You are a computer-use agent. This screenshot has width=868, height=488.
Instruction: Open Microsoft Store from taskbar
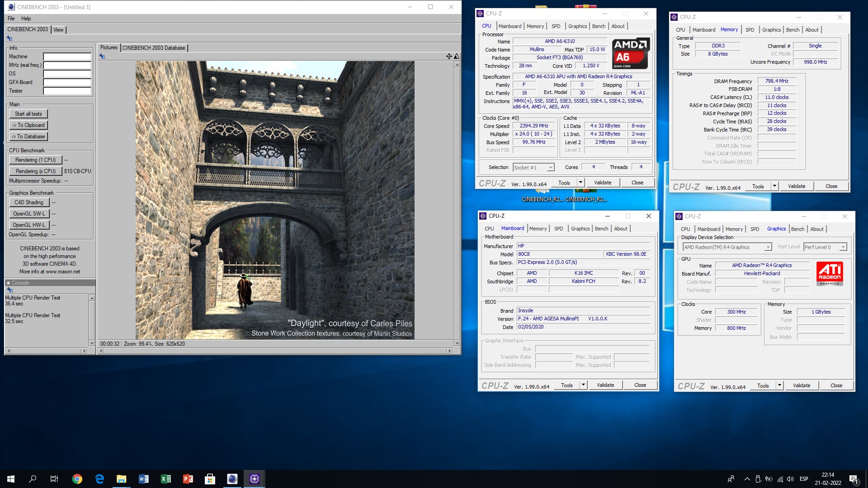(x=210, y=479)
